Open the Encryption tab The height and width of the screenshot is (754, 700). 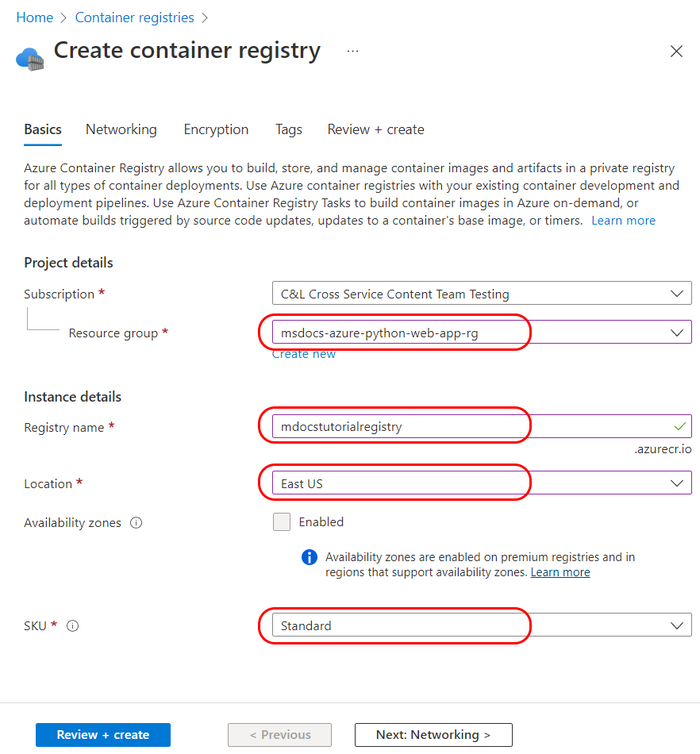tap(216, 129)
